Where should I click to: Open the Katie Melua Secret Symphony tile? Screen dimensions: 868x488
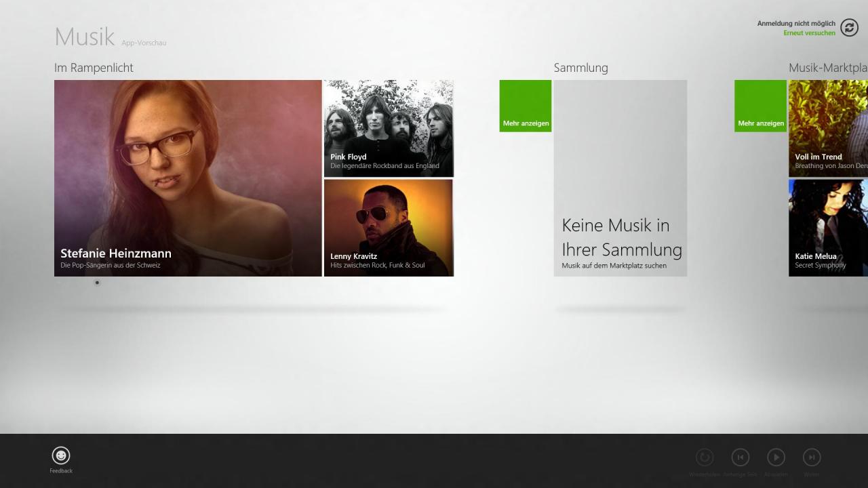(828, 228)
